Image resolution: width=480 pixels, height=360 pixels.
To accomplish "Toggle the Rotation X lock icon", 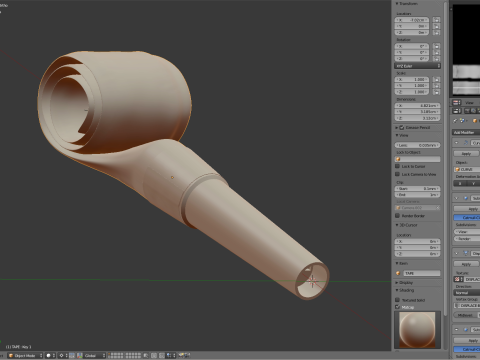I will click(x=436, y=46).
